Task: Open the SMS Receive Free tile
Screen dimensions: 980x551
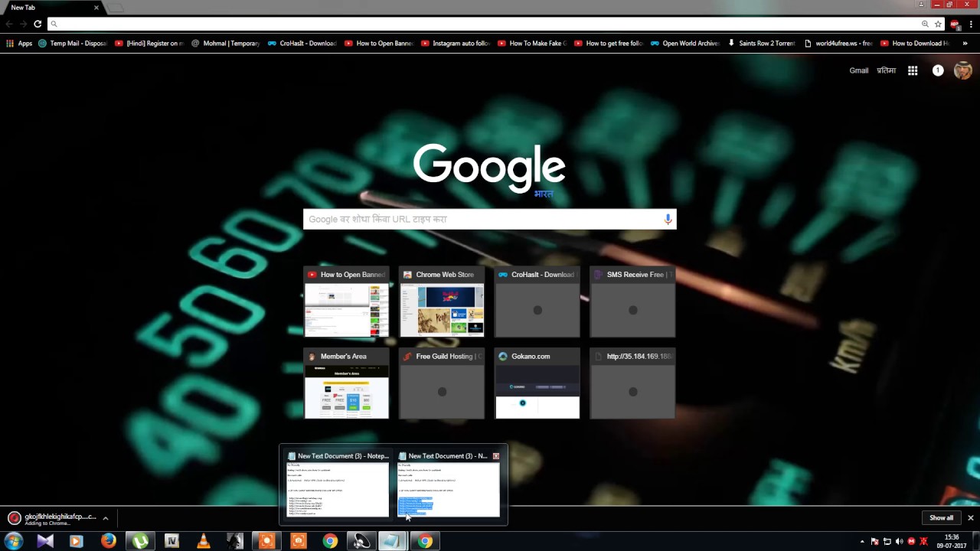Action: 632,302
